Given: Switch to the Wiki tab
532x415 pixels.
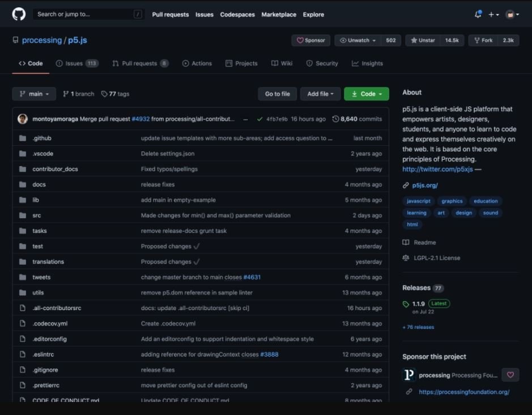Looking at the screenshot, I should click(x=282, y=63).
